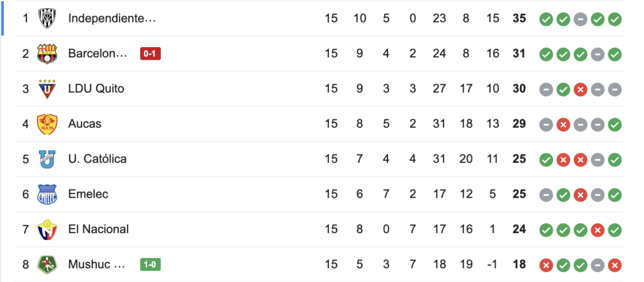Open the LDU Quito team link

96,89
